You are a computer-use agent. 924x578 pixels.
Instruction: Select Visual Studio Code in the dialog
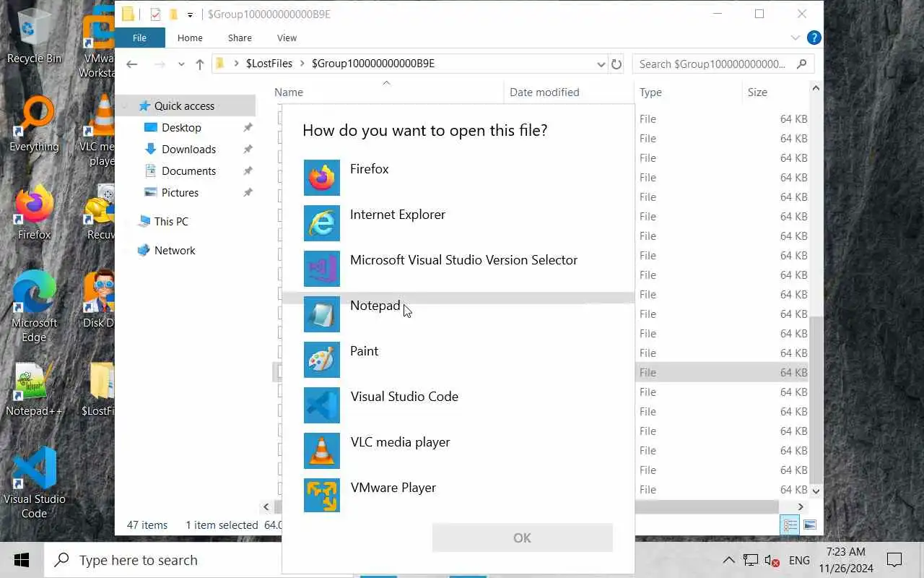coord(458,405)
